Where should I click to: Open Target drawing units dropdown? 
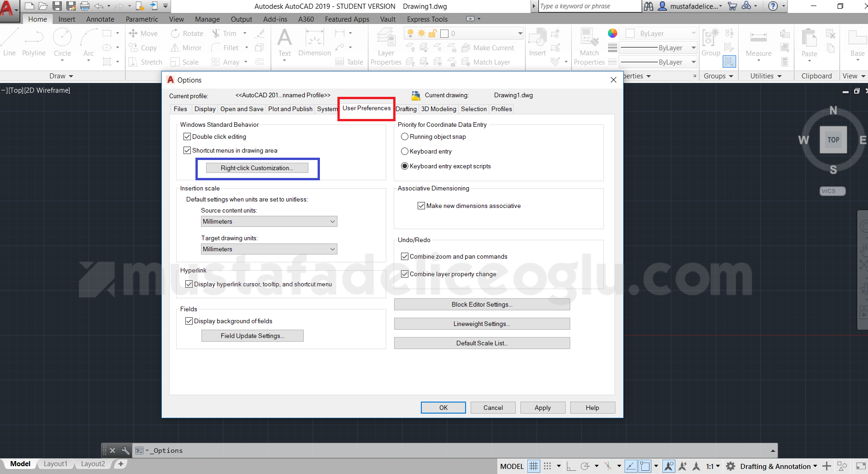click(x=269, y=249)
